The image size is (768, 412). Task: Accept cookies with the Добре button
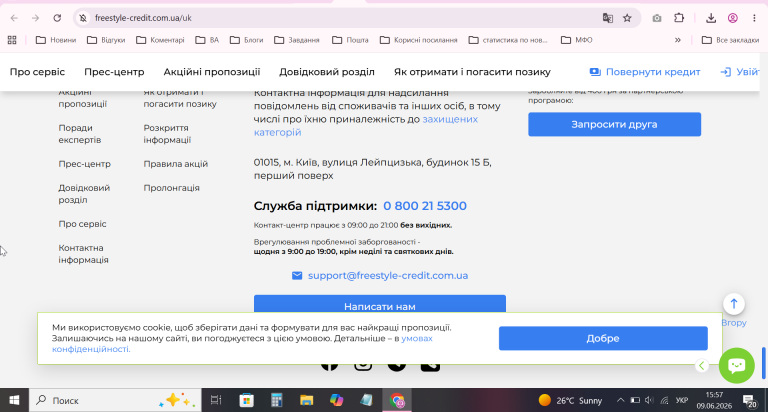603,339
